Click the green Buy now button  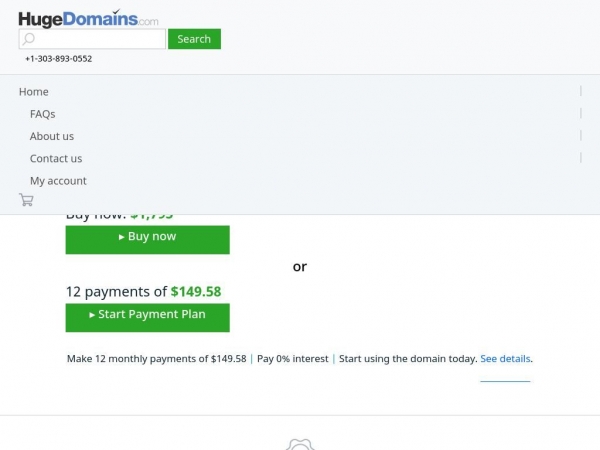coord(148,240)
